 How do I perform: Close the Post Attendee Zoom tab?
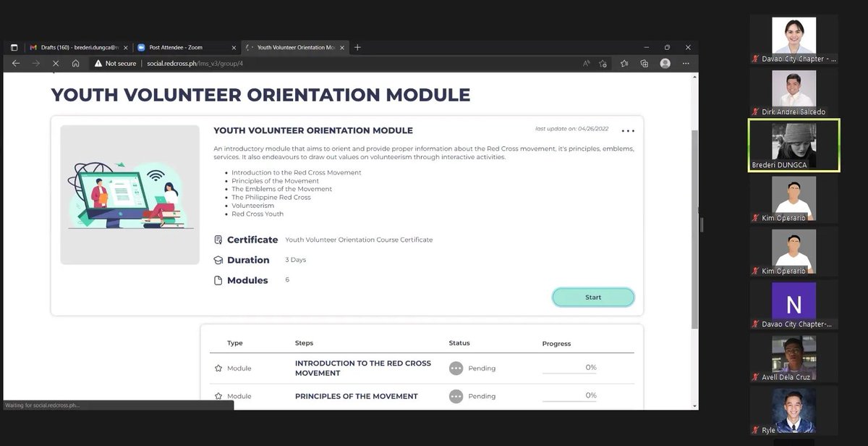coord(234,48)
